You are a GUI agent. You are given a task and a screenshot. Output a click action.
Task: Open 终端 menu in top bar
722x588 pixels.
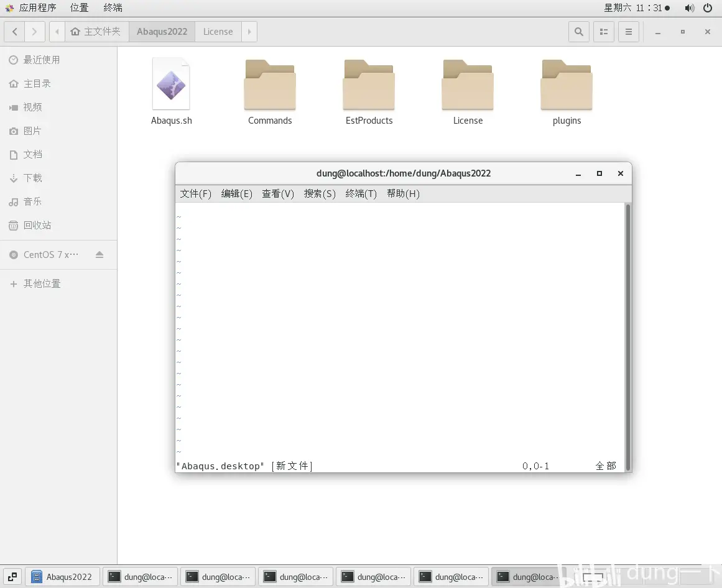click(113, 8)
